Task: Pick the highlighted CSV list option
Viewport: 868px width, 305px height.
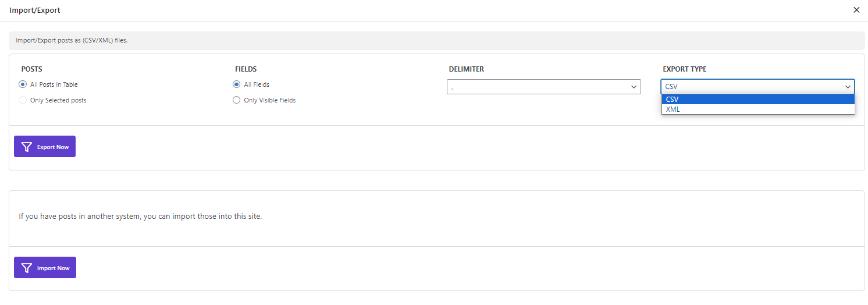Action: tap(758, 100)
